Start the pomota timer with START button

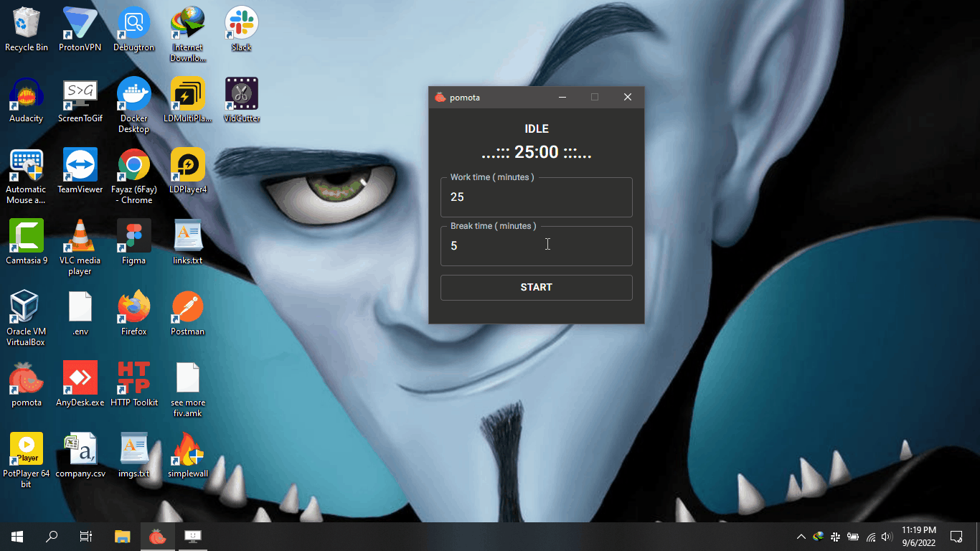tap(536, 287)
